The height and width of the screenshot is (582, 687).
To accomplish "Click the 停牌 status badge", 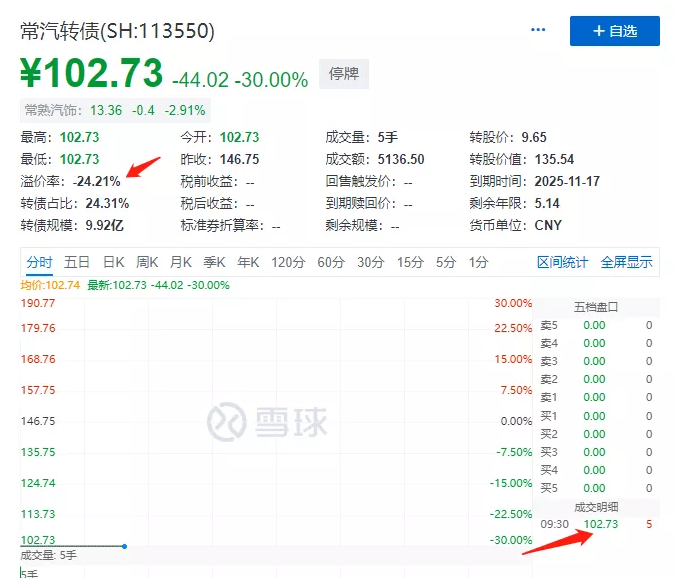I will coord(344,74).
